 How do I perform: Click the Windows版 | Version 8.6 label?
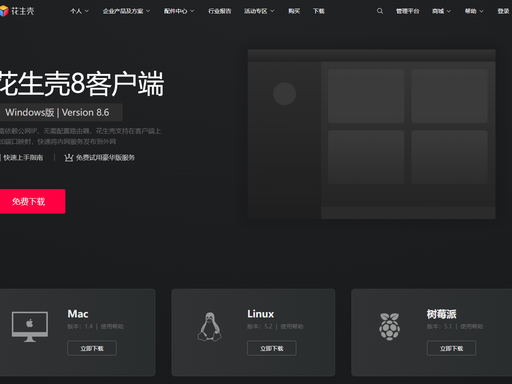[61, 112]
